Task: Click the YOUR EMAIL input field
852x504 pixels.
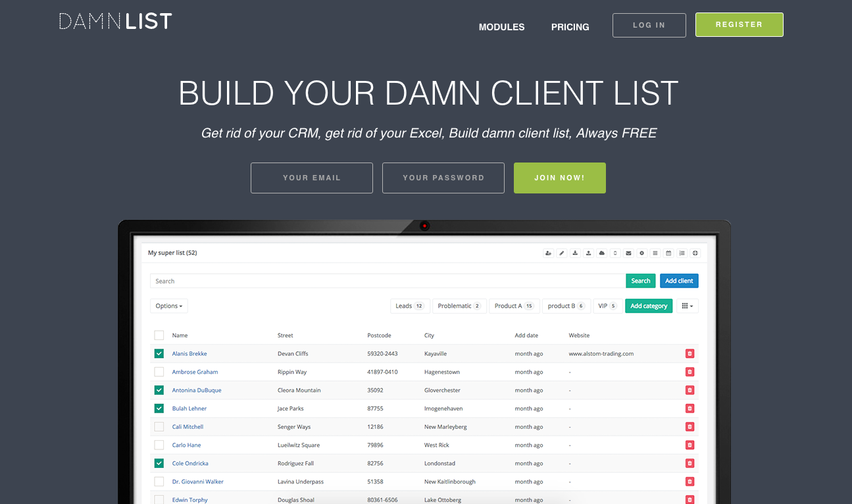Action: click(x=311, y=178)
